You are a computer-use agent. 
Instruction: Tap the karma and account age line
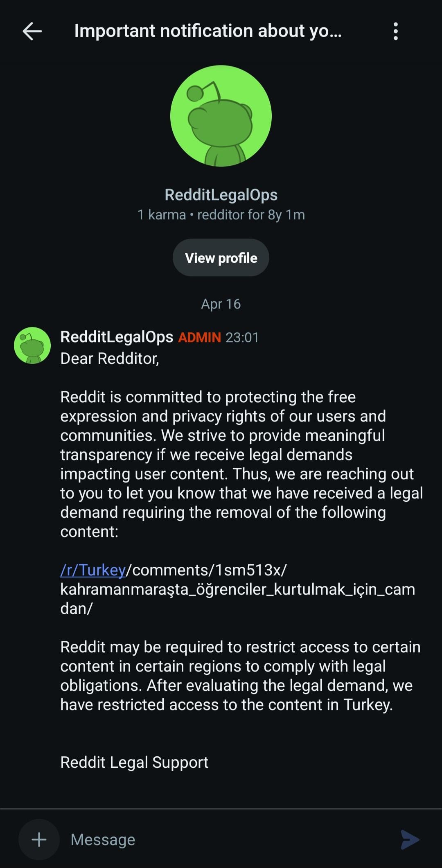coord(221,215)
